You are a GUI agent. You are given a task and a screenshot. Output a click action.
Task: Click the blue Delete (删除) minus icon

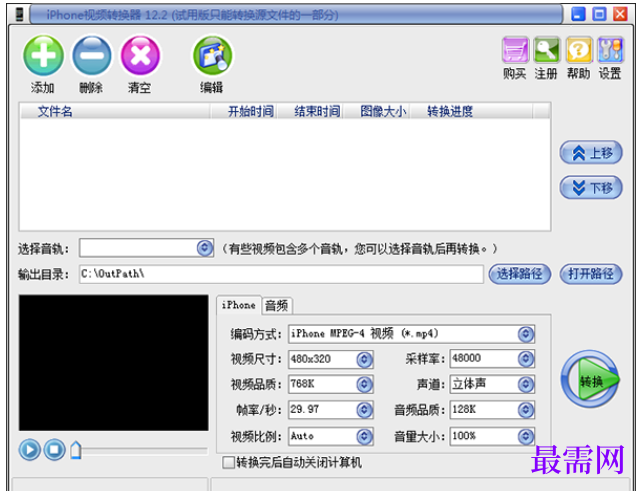tap(91, 55)
